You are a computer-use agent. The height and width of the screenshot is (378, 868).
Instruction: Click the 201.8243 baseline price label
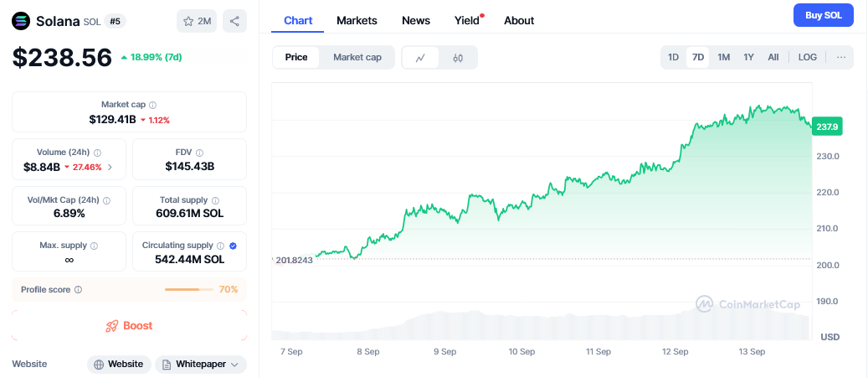click(294, 260)
